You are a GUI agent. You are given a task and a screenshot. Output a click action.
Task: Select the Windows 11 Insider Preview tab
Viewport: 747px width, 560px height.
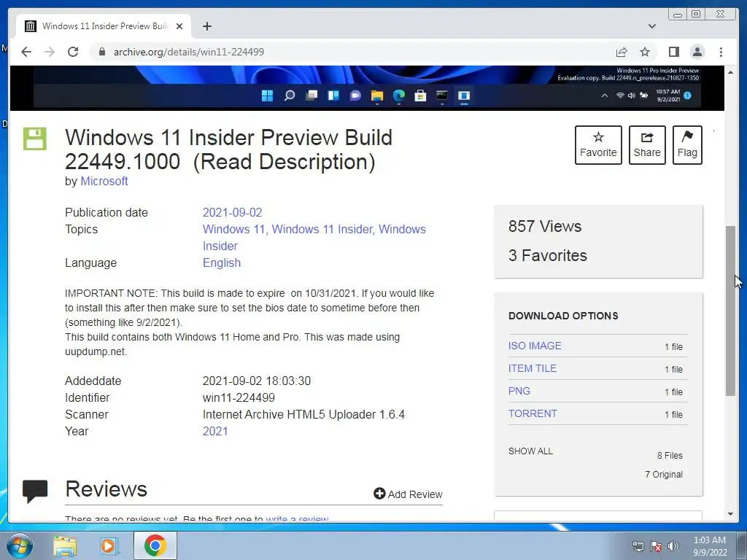tap(104, 26)
